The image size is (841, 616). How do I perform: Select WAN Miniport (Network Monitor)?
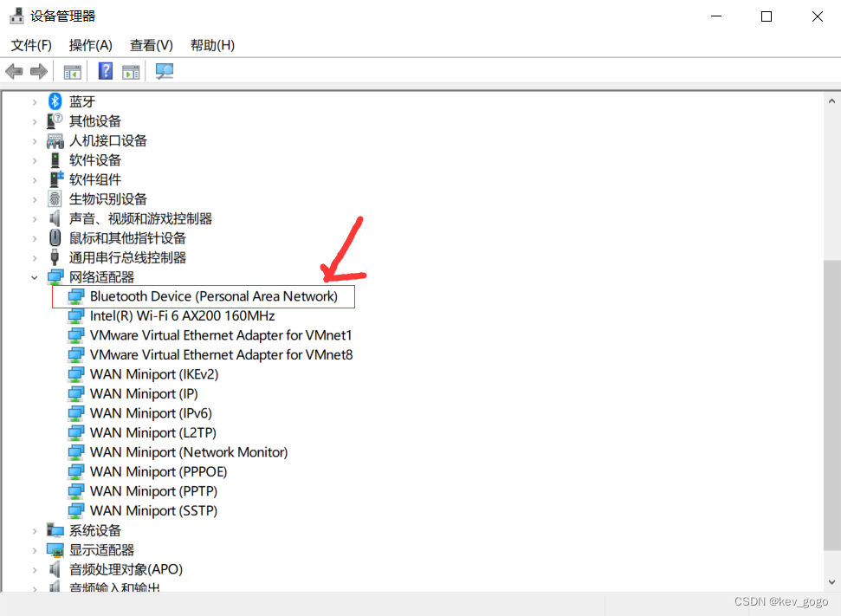[x=189, y=452]
